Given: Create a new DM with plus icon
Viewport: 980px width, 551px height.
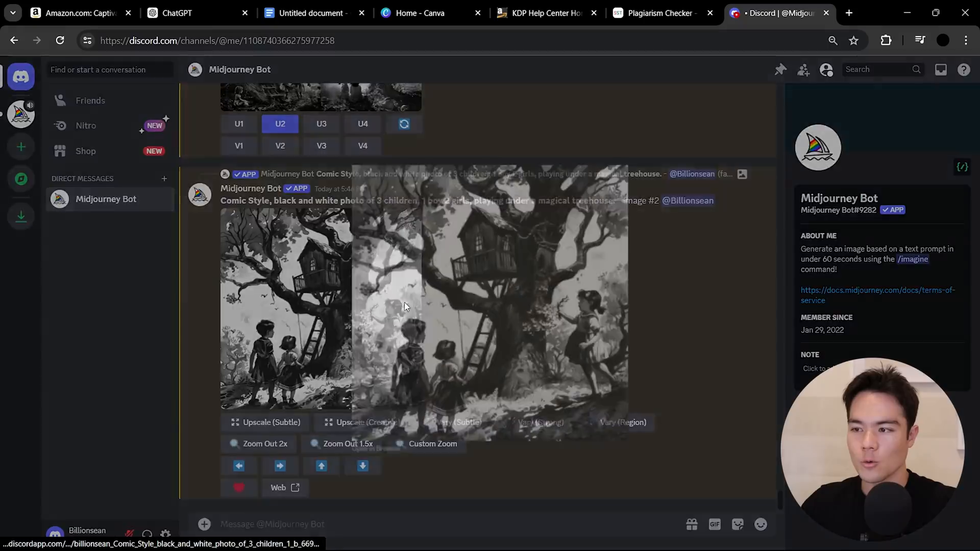Looking at the screenshot, I should (x=164, y=179).
